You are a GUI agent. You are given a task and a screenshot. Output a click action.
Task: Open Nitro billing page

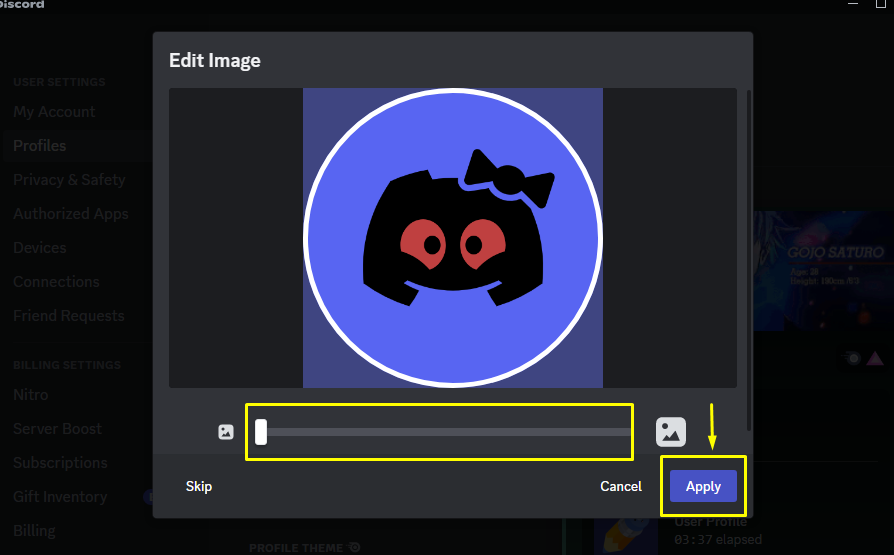[30, 394]
